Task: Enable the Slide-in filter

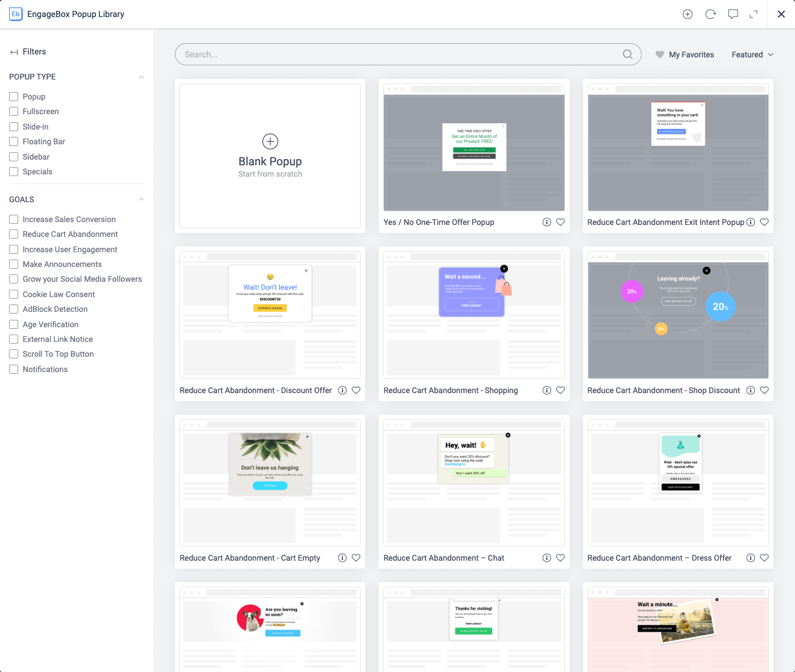Action: [x=14, y=127]
